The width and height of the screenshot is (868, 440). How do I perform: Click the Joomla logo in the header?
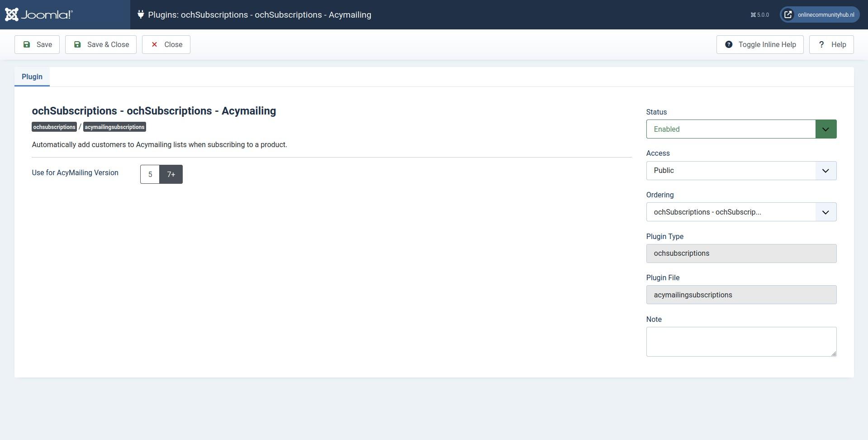point(39,14)
